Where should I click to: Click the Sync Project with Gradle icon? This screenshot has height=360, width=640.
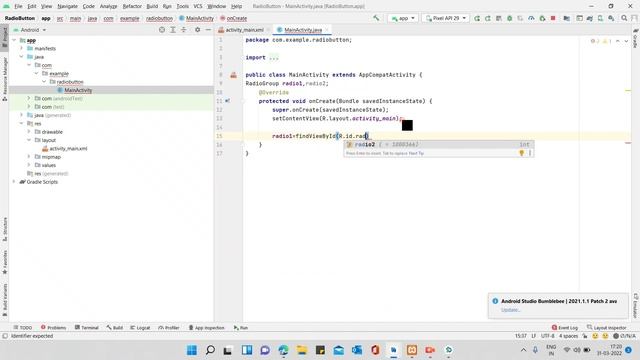pyautogui.click(x=590, y=18)
